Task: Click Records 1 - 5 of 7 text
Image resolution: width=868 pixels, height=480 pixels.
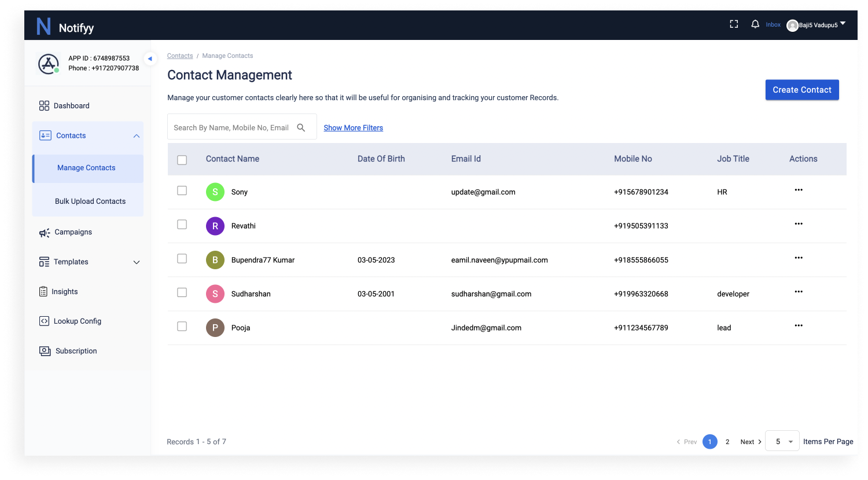Action: pyautogui.click(x=197, y=442)
